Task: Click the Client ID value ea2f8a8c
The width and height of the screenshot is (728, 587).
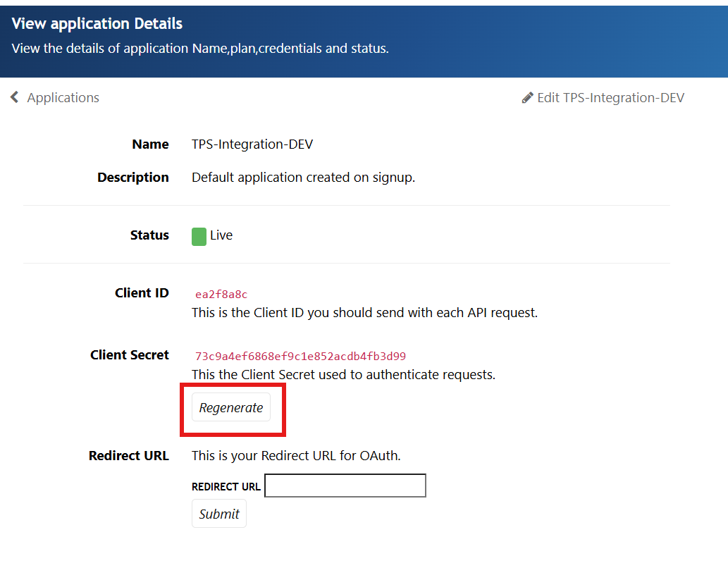Action: point(221,295)
